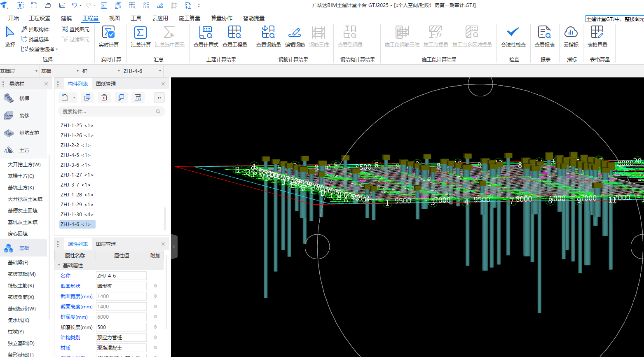Switch to 工程设置 ribbon tab

40,18
